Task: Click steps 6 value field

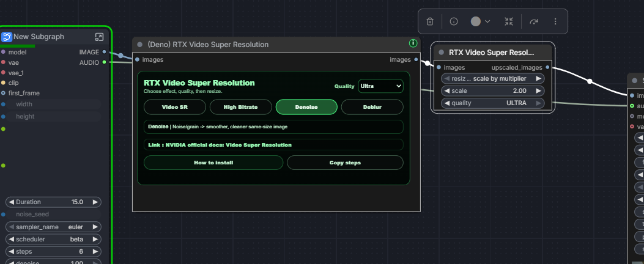Action: point(53,252)
